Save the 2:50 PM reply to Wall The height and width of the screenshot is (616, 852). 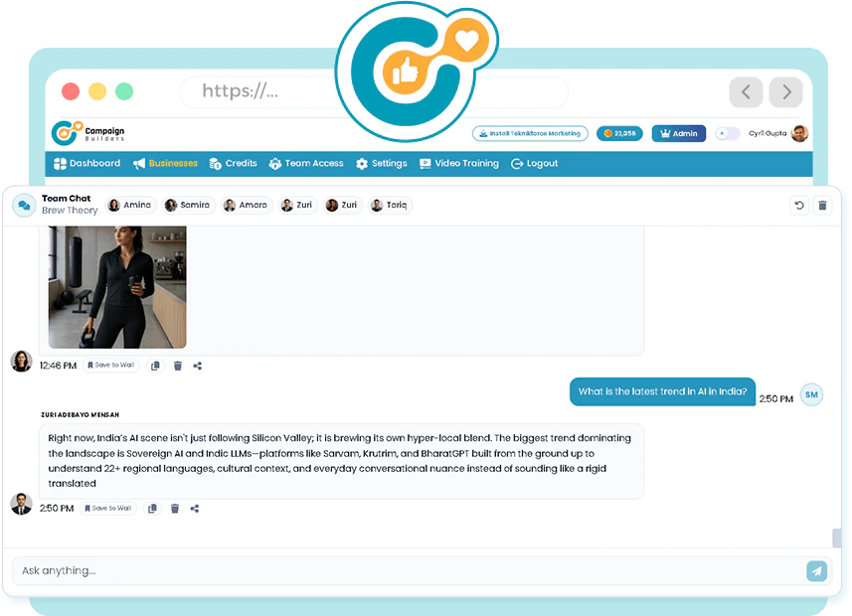point(108,509)
